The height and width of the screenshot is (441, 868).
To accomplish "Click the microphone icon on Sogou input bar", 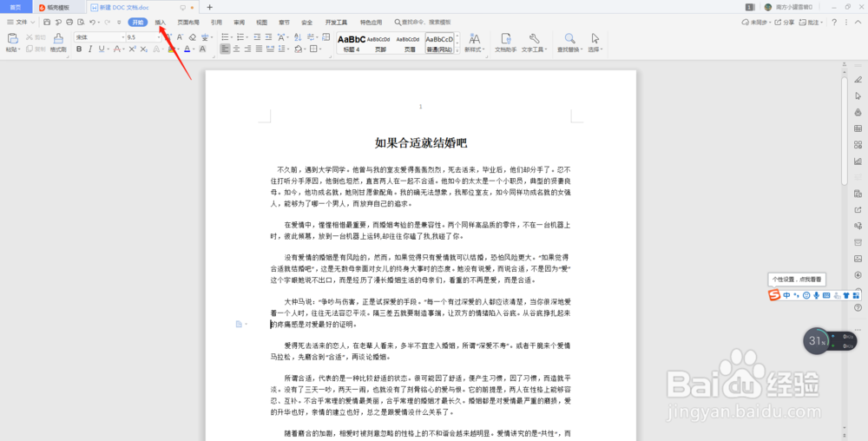I will (x=817, y=295).
